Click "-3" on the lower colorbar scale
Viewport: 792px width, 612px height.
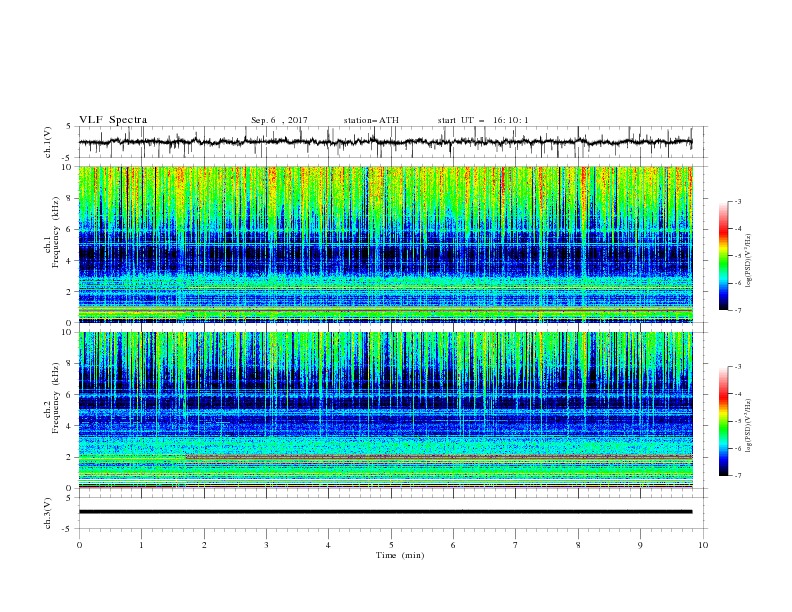(x=737, y=367)
